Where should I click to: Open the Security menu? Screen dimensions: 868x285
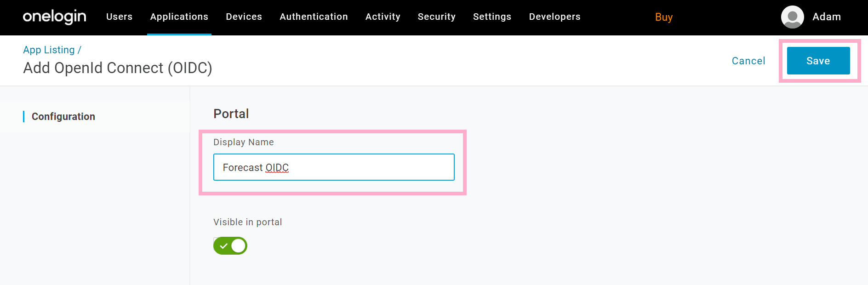[x=437, y=17]
